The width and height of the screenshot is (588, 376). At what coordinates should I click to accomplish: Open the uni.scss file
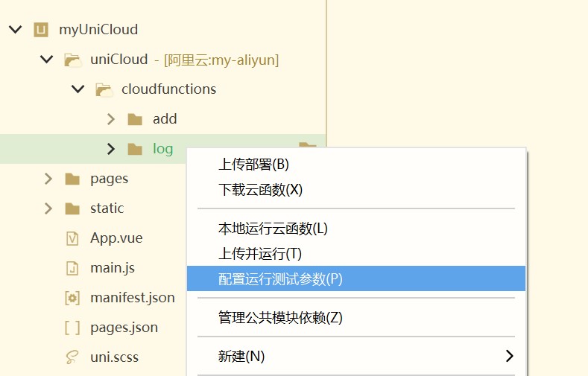(114, 357)
